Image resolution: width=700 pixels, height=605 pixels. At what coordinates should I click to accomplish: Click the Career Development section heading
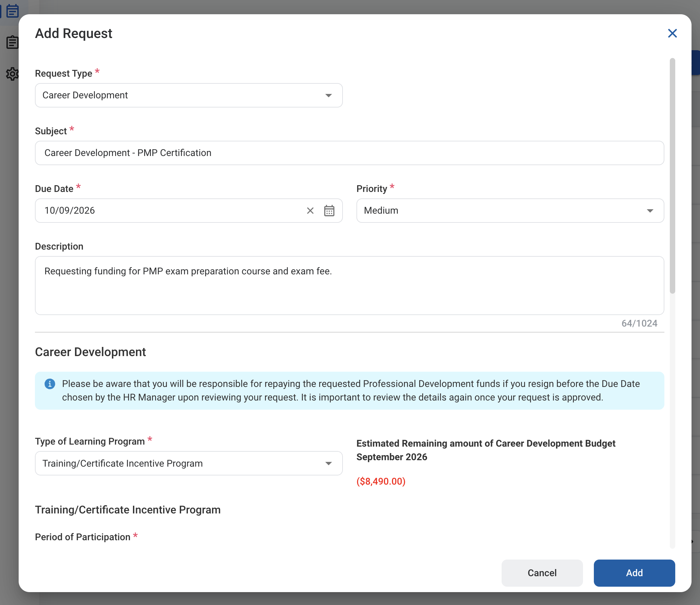point(91,352)
